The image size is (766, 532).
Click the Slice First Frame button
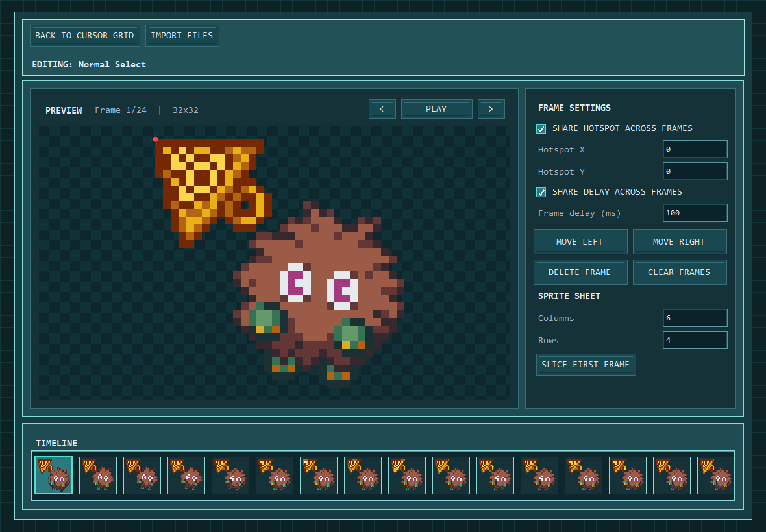[586, 365]
